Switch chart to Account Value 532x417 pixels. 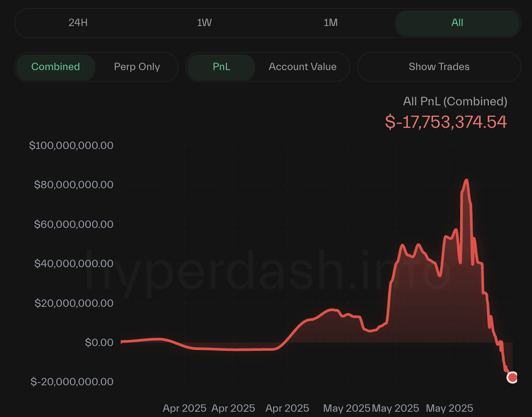303,67
